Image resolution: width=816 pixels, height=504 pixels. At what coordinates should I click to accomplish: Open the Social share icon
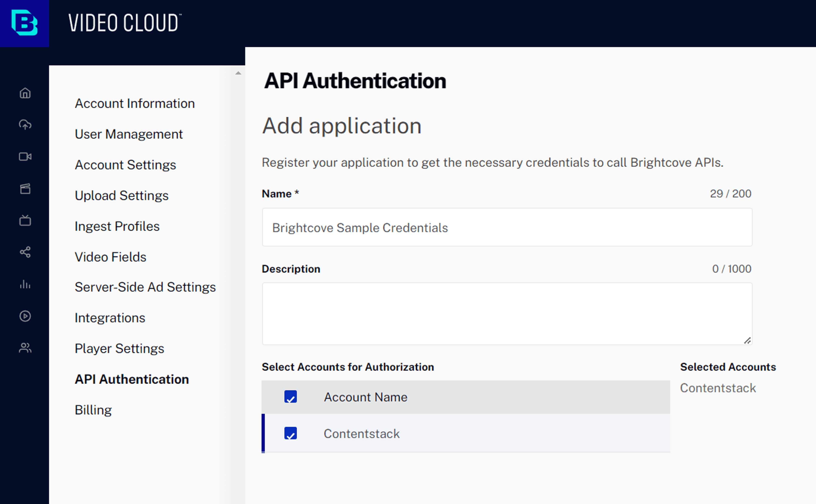25,252
